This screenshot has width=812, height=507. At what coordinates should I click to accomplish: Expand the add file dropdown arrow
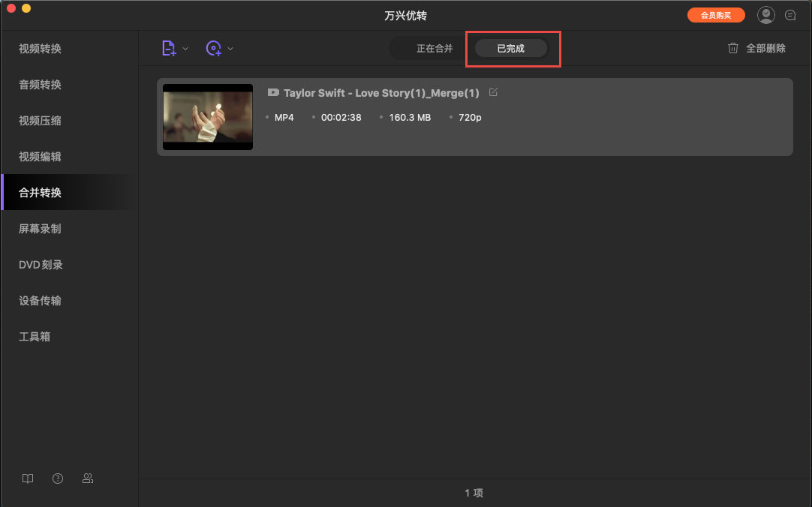click(185, 49)
